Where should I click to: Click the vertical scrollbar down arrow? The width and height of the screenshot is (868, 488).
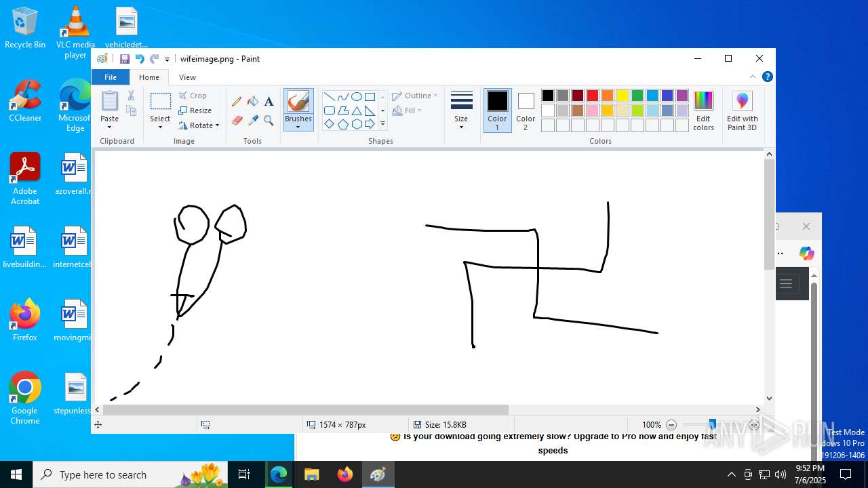coord(769,399)
